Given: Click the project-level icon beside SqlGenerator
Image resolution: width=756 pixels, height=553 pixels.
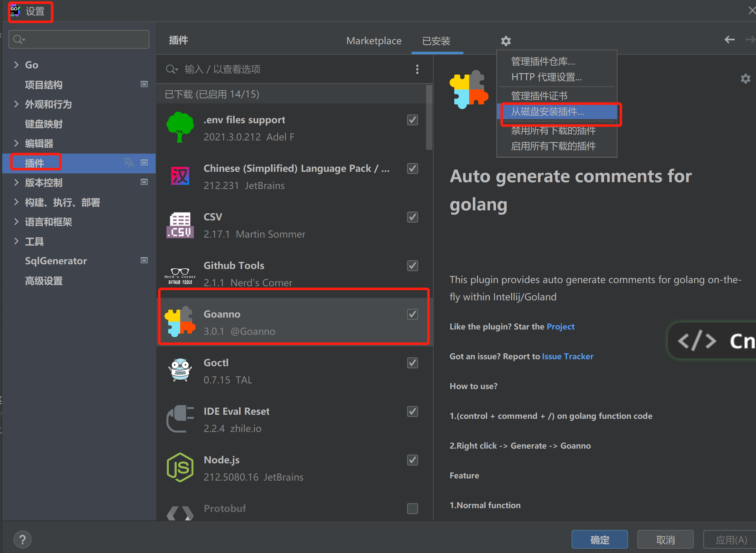Looking at the screenshot, I should pos(144,260).
